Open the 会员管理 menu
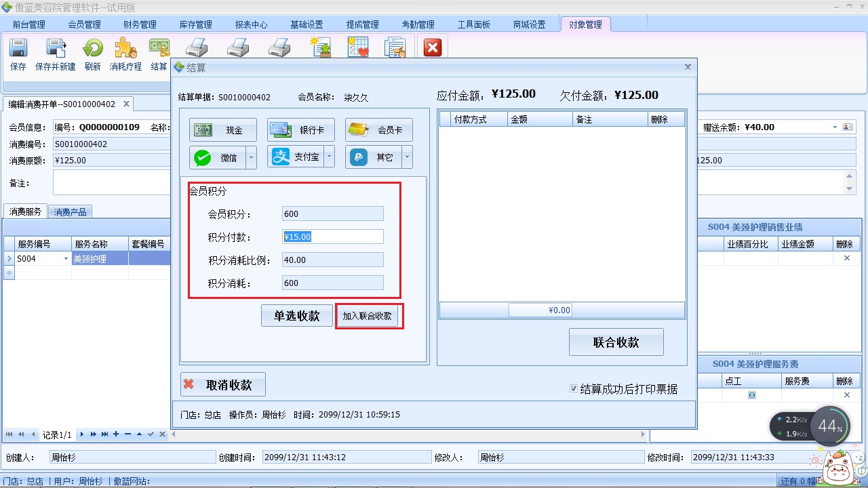 (83, 24)
